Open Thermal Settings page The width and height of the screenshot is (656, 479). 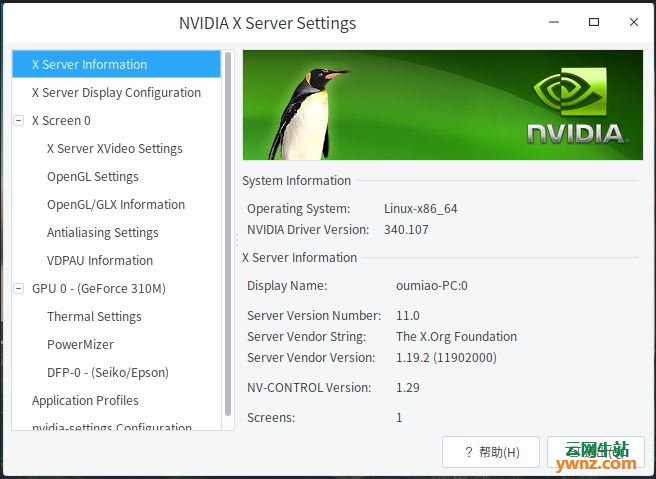pos(94,317)
